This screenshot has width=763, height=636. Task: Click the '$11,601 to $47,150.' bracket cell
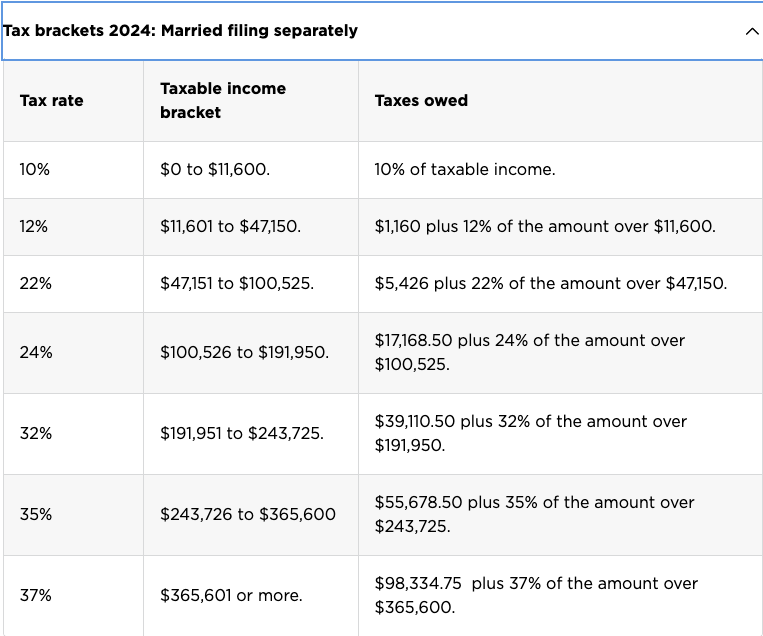click(x=251, y=227)
